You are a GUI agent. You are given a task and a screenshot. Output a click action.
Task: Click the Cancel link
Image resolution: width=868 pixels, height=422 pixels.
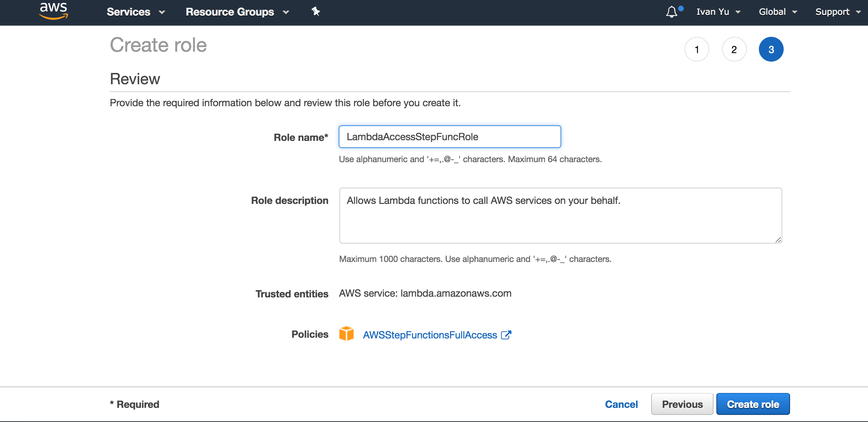[621, 404]
